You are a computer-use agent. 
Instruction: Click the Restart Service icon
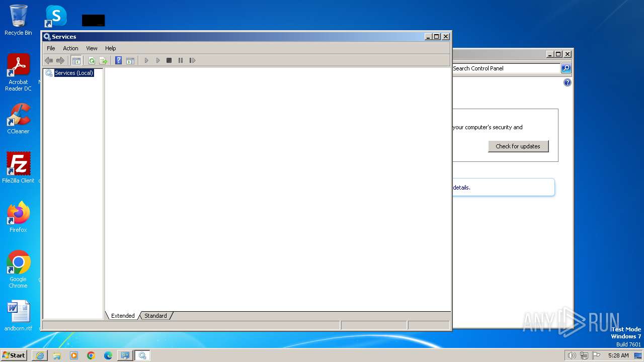point(192,60)
